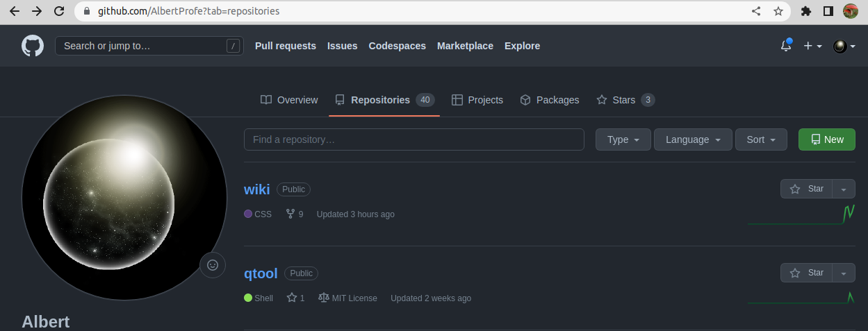Image resolution: width=868 pixels, height=331 pixels.
Task: Click the wiki activity sparkline graph
Action: (x=801, y=214)
